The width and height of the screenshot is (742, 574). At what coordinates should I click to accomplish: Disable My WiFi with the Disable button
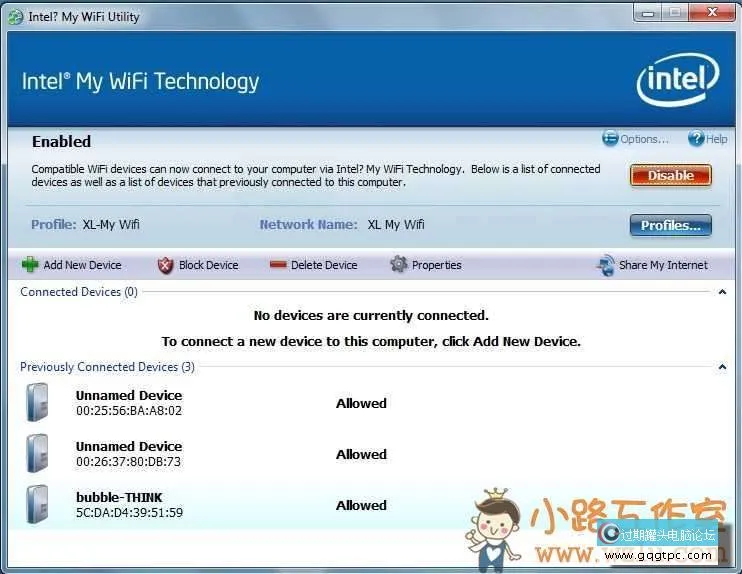click(x=670, y=175)
